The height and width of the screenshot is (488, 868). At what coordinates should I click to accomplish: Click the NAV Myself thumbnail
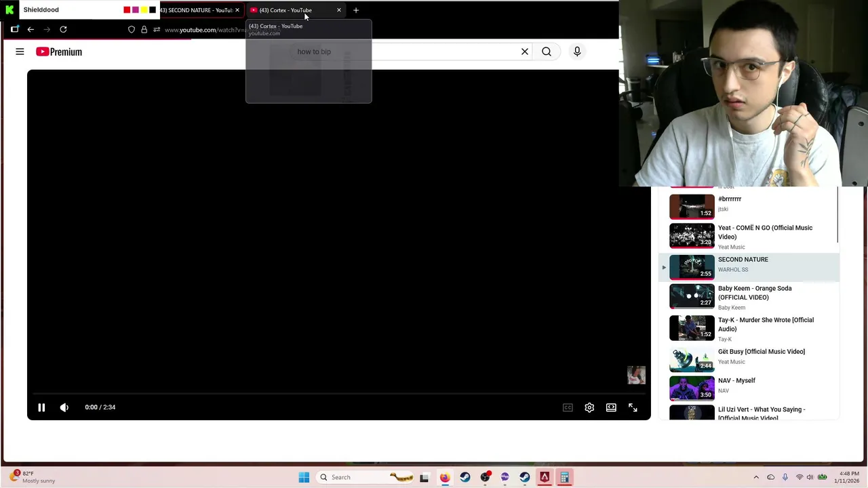click(x=692, y=388)
